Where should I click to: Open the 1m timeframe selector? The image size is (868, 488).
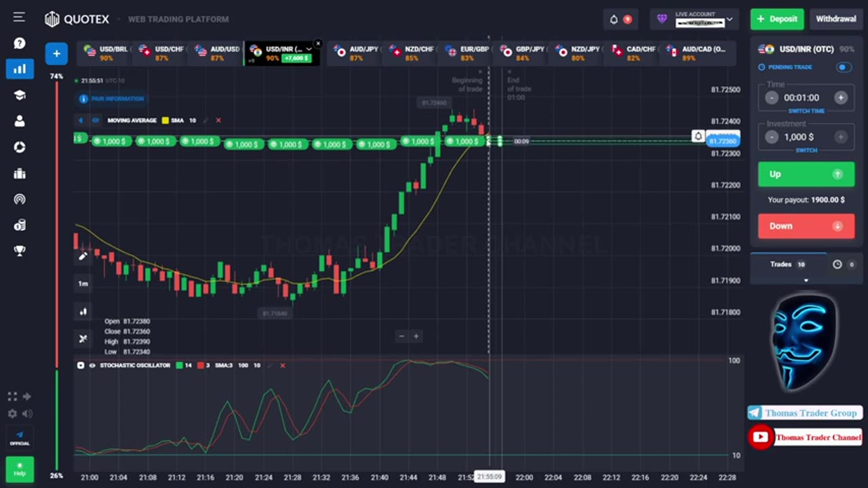click(83, 283)
